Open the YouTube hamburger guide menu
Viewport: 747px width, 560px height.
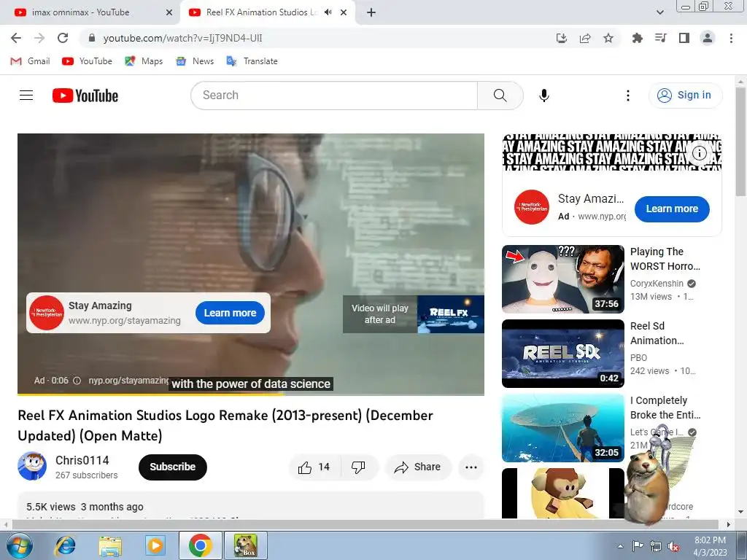coord(26,96)
